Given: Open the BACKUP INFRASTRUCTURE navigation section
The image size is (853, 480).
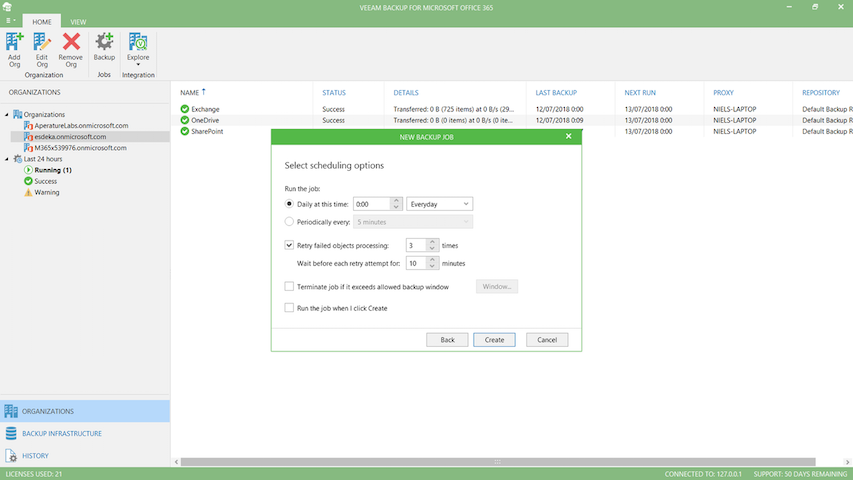Looking at the screenshot, I should point(85,434).
